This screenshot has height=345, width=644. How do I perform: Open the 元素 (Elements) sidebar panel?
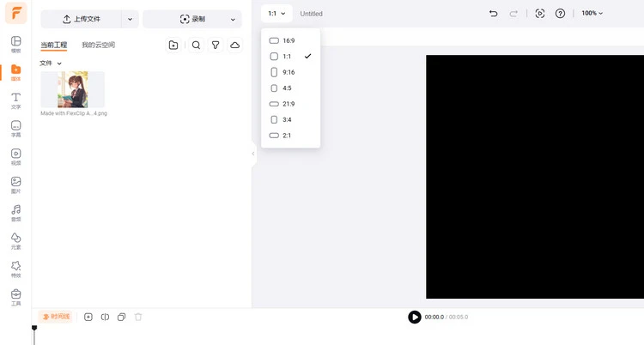coord(15,240)
